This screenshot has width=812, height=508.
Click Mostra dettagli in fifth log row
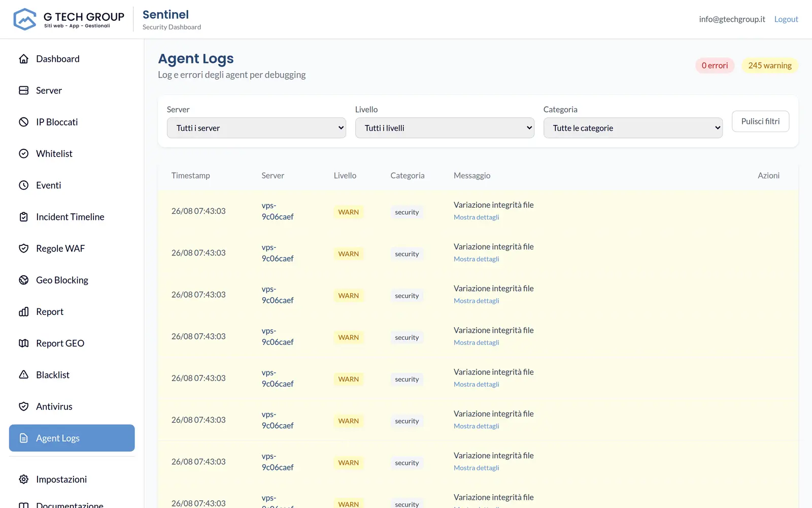pyautogui.click(x=476, y=385)
